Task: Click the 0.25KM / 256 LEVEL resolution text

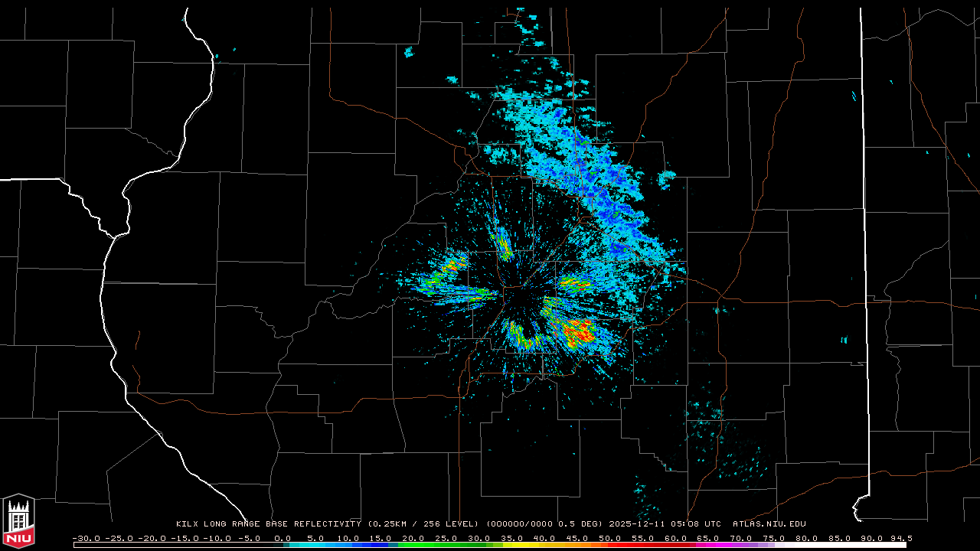Action: [423, 524]
